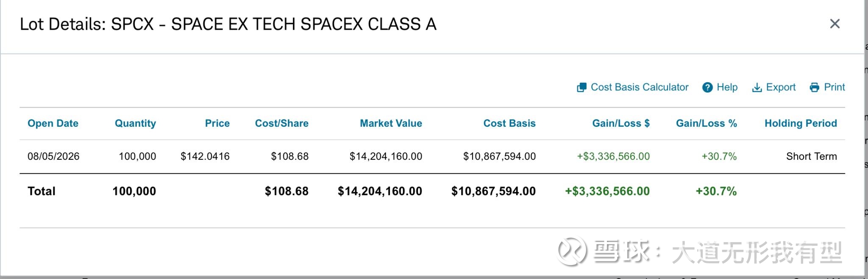
Task: Sort by Cost/Share column header
Action: tap(281, 123)
